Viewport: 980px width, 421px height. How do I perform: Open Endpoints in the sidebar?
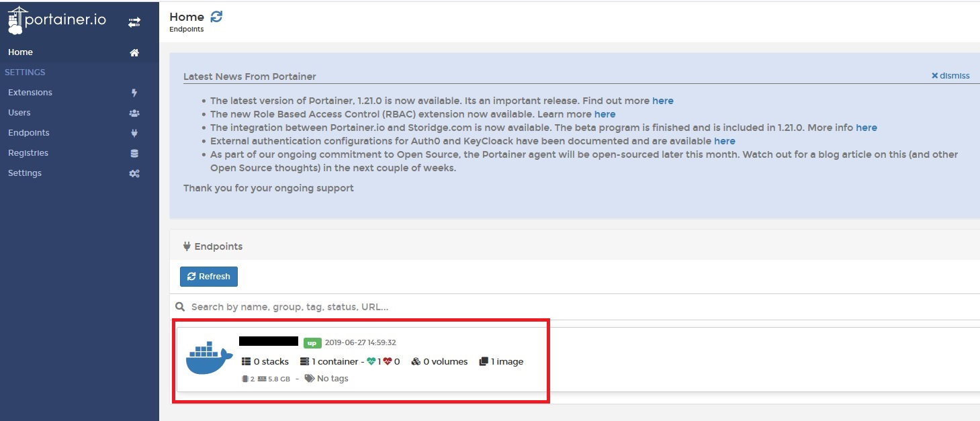79,133
